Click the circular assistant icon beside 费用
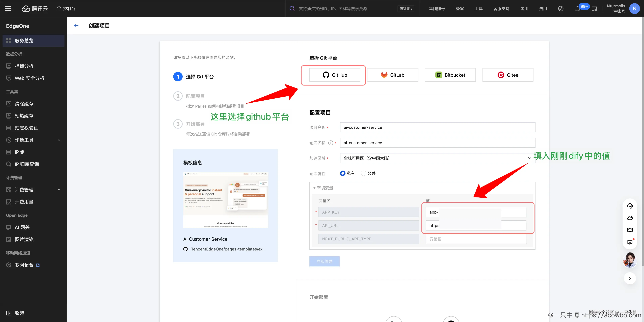This screenshot has width=644, height=322. click(561, 9)
